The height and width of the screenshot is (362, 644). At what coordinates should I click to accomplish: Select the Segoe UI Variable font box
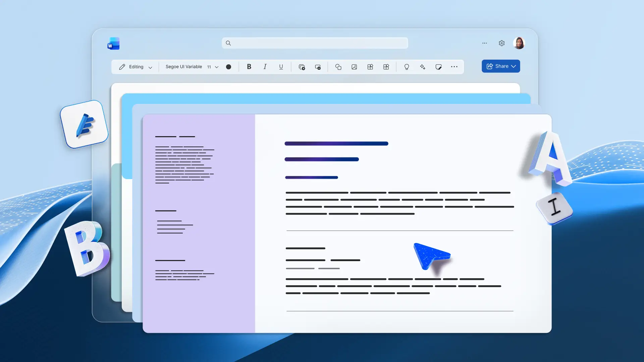tap(184, 67)
